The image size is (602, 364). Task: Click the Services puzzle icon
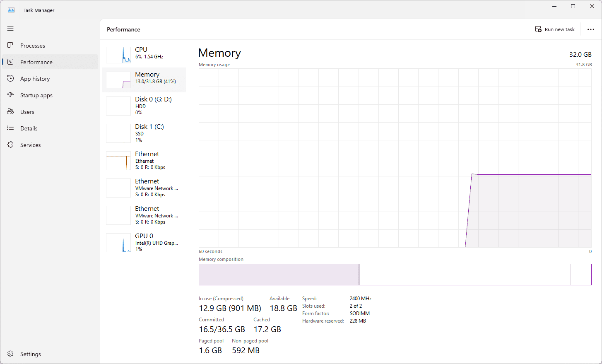[10, 145]
